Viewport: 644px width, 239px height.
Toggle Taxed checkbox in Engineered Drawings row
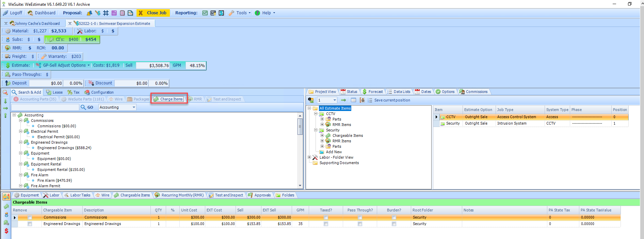(326, 224)
